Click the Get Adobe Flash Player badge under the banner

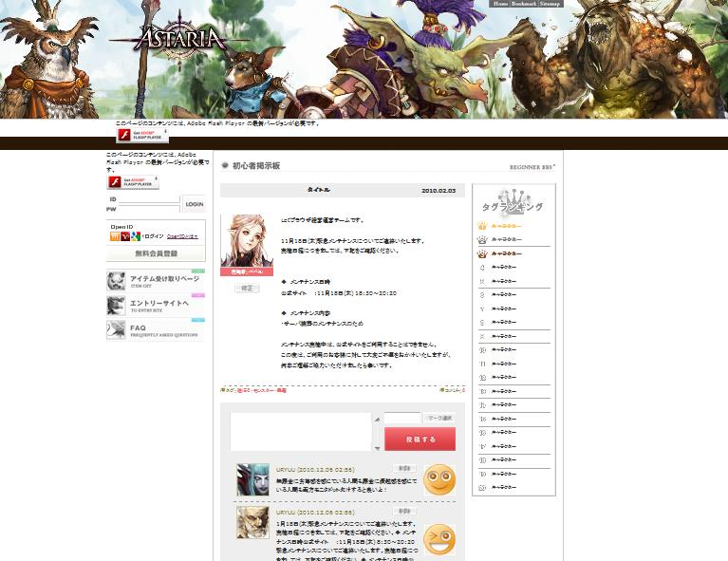142,135
